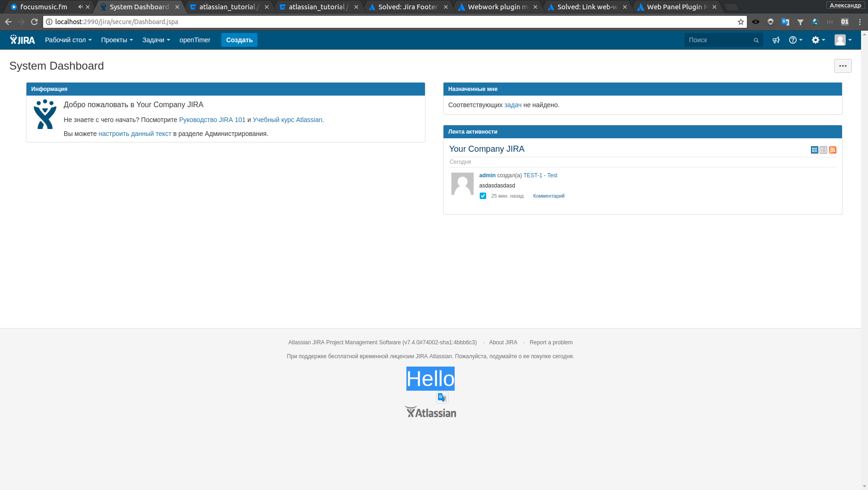Switch to the Webwork plugin tab

(x=498, y=7)
